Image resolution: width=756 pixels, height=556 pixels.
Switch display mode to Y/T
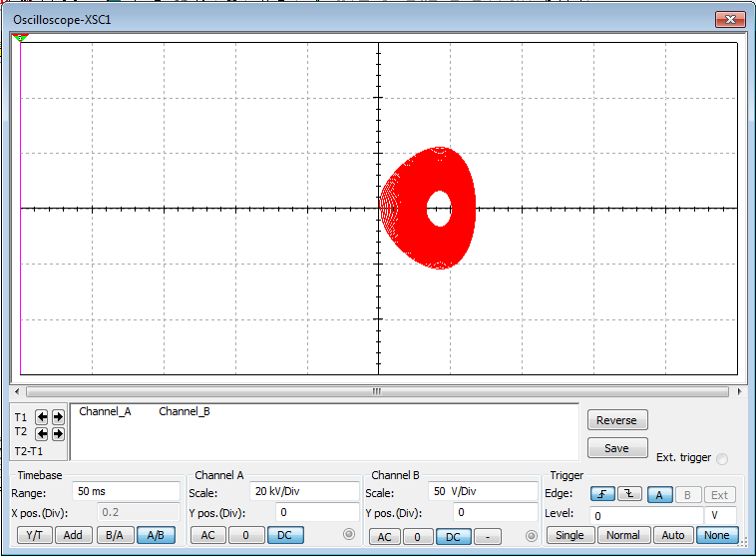[x=34, y=535]
